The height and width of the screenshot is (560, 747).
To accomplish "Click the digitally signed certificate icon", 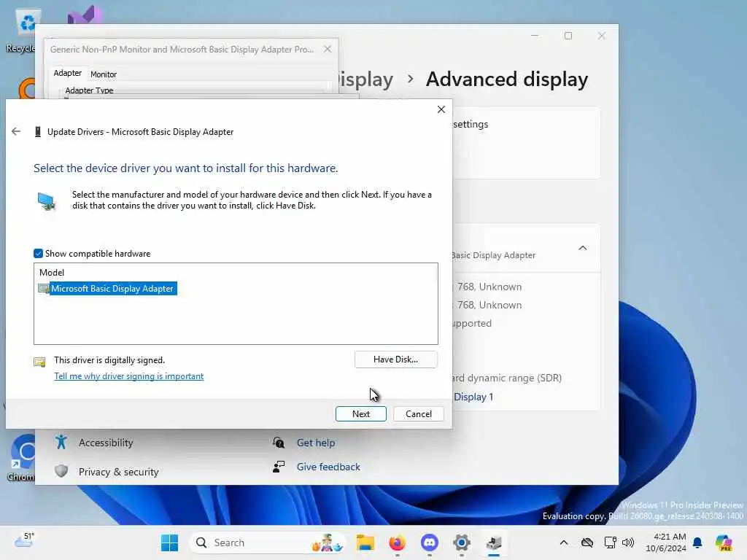I will (39, 362).
